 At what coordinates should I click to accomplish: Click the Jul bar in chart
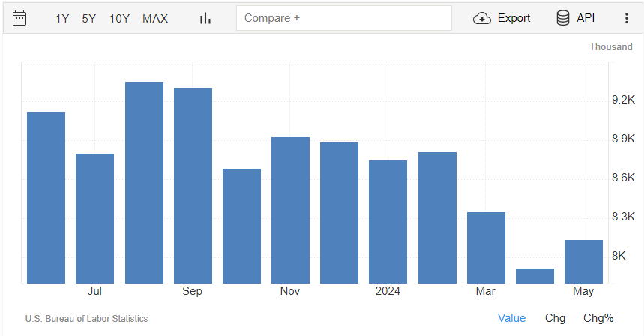(x=95, y=218)
